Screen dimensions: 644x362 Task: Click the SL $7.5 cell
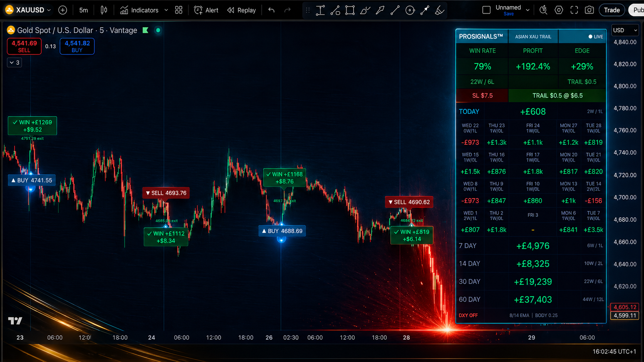coord(482,95)
